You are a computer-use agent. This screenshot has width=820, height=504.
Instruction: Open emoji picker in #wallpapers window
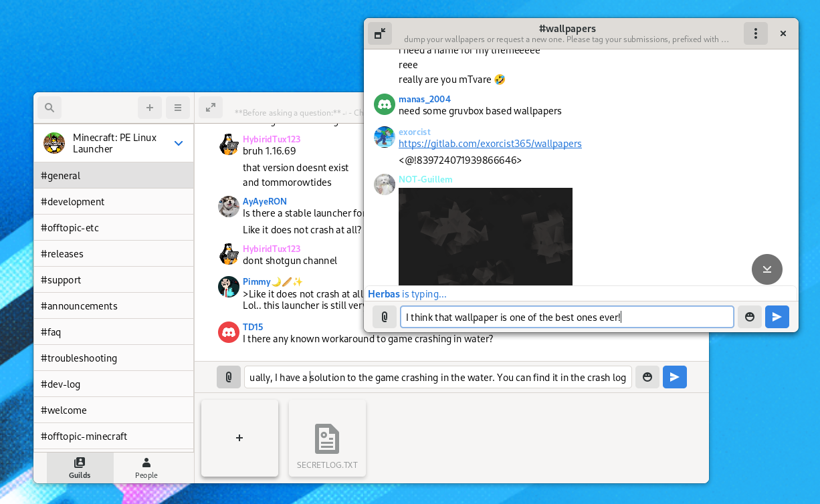tap(750, 317)
